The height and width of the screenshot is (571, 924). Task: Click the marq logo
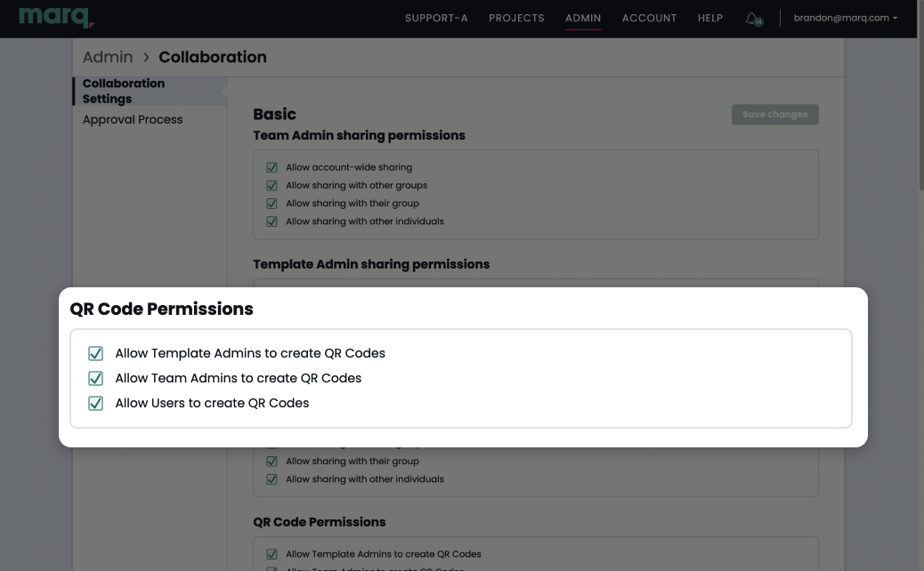(x=56, y=16)
